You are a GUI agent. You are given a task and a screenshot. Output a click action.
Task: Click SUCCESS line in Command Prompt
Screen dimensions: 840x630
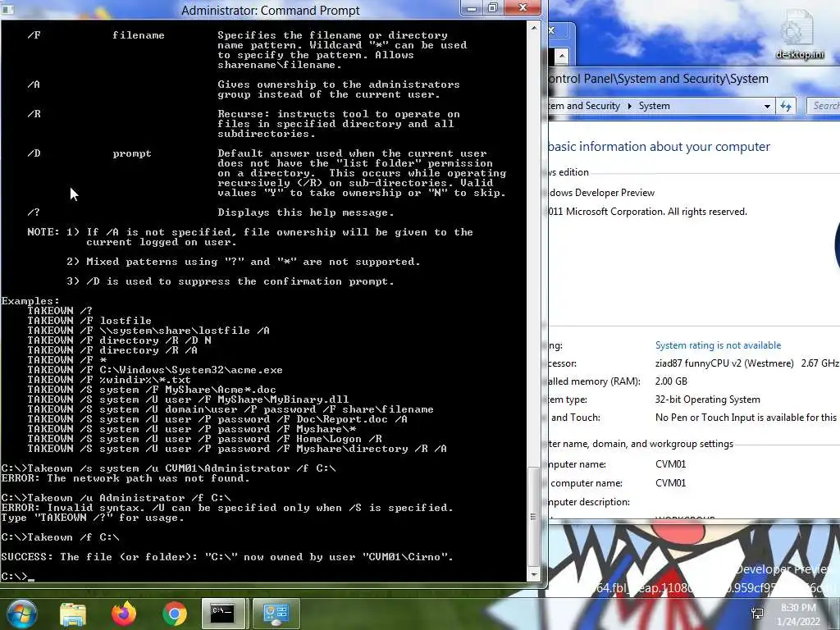(x=227, y=557)
